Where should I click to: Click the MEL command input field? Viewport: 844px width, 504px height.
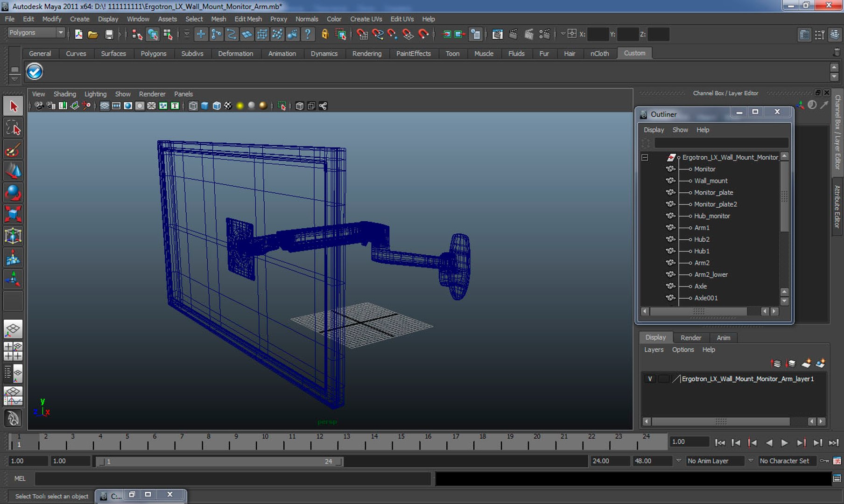[x=232, y=478]
